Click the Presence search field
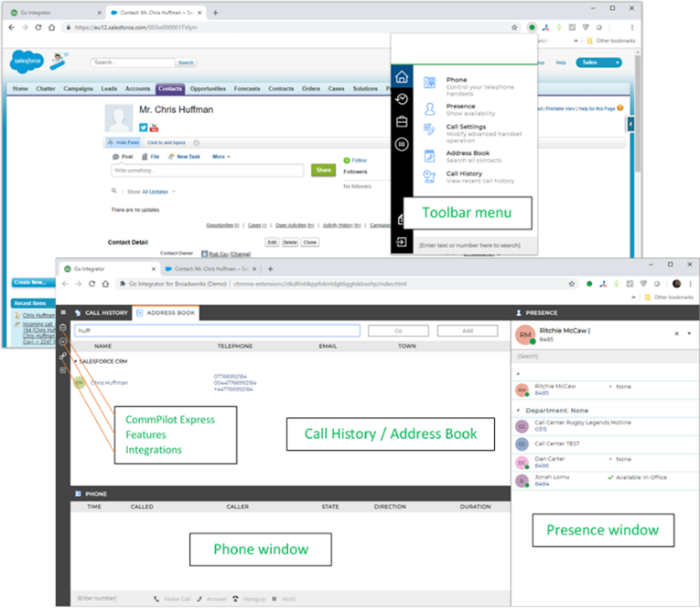 605,356
